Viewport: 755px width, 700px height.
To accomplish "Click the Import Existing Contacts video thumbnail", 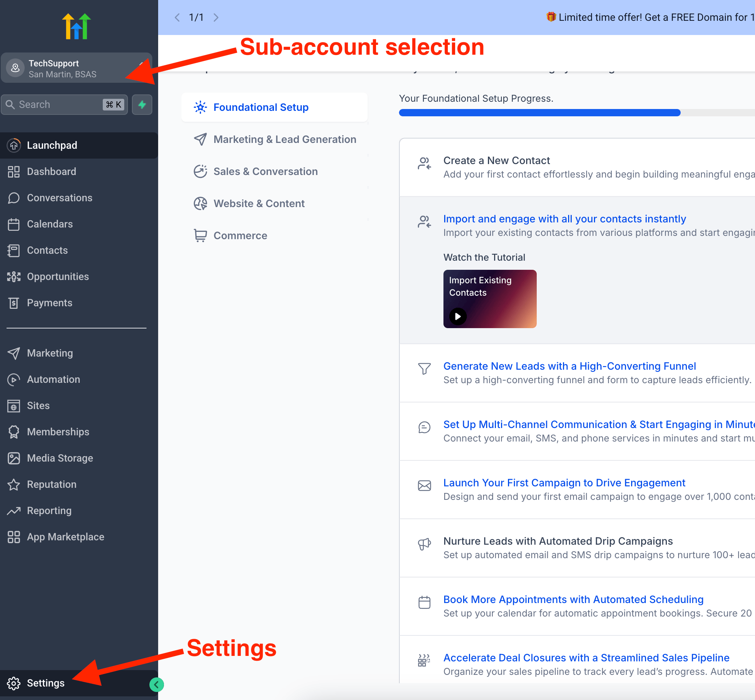I will coord(490,299).
